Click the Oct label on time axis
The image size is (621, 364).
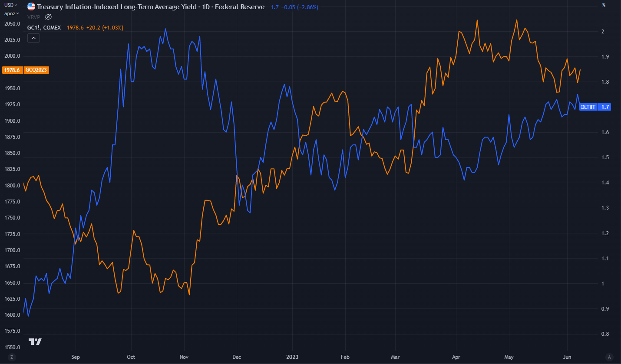click(131, 357)
